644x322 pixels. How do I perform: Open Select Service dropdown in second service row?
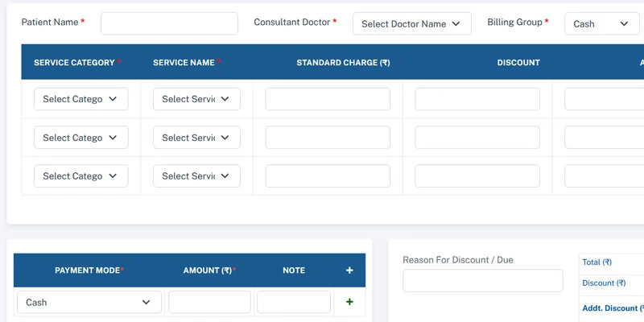196,138
